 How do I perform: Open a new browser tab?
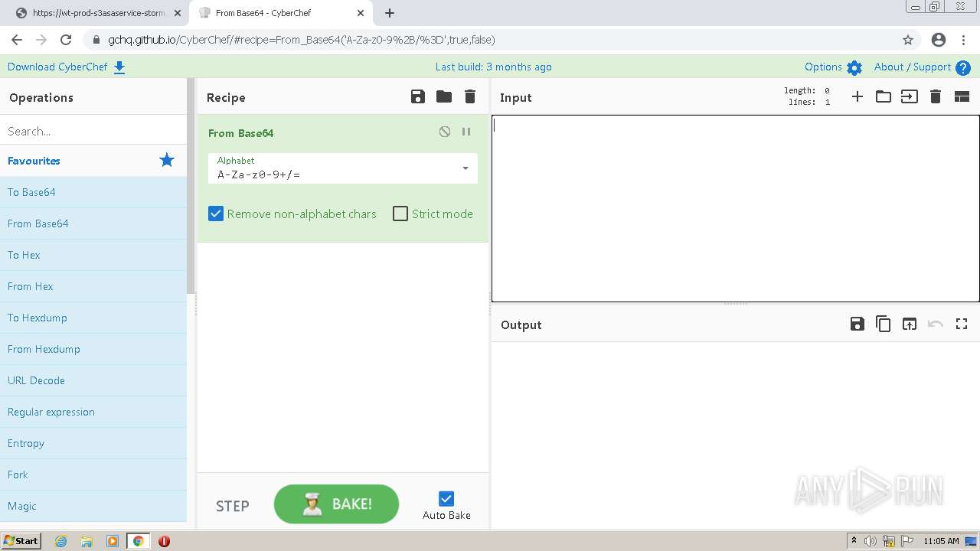(390, 13)
